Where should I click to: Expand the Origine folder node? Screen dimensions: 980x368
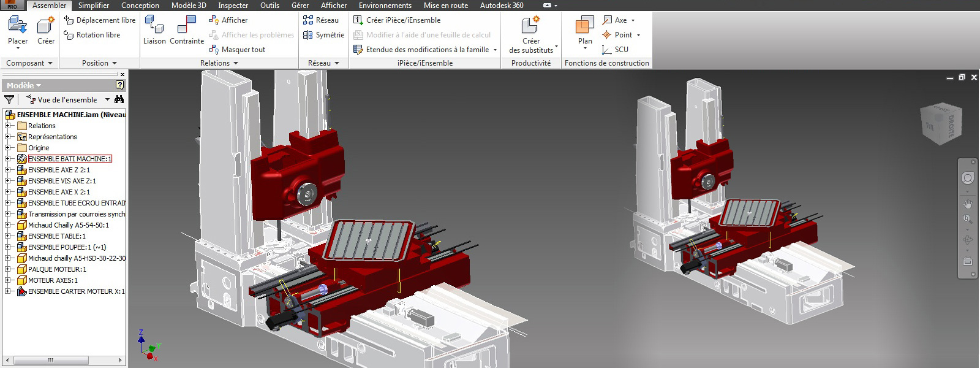(8, 148)
